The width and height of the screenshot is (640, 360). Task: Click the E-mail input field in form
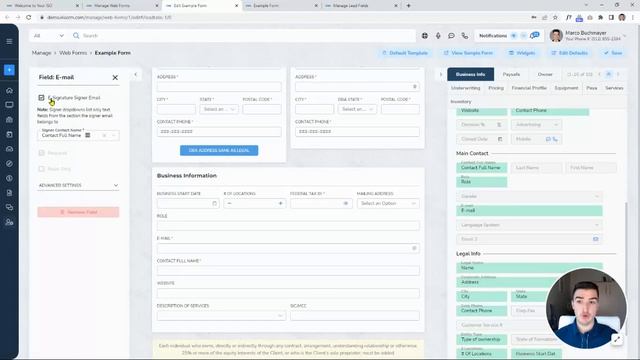288,248
